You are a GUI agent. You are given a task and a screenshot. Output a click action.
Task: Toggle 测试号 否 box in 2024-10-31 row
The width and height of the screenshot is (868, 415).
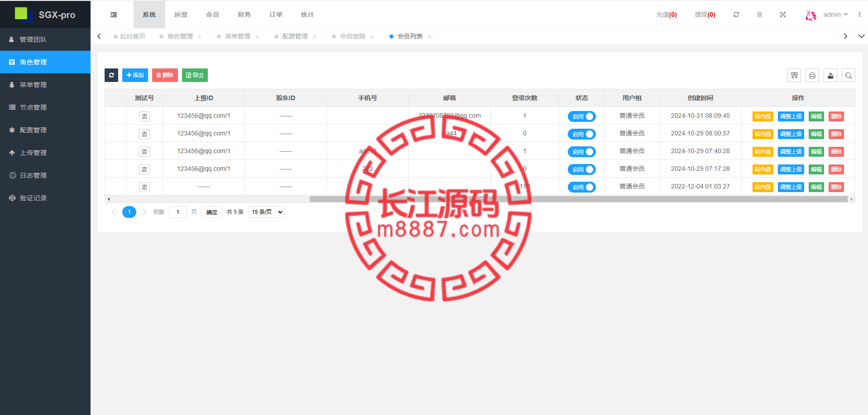pos(144,116)
